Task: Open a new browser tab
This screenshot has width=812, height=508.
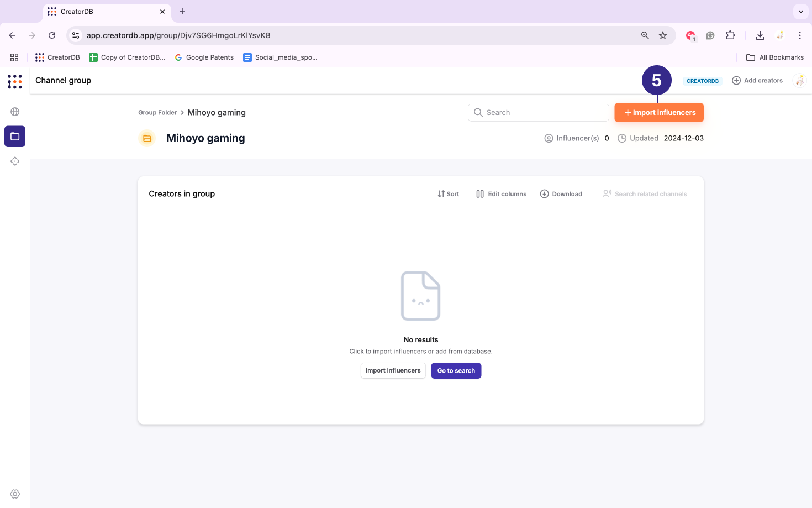Action: tap(182, 11)
